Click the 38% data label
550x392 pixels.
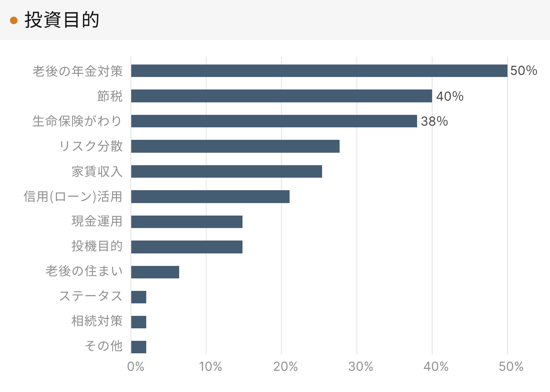coord(434,121)
